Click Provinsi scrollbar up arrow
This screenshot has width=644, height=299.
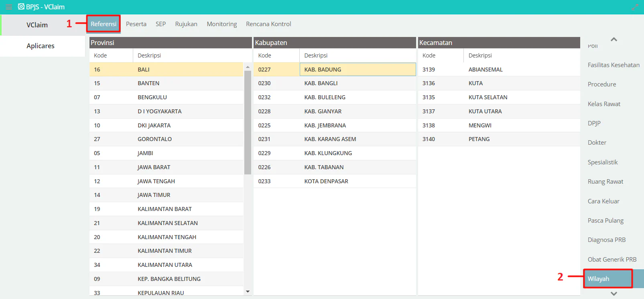248,67
